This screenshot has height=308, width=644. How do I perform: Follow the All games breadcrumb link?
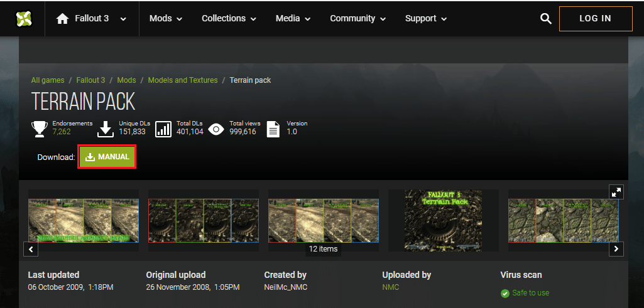[48, 80]
